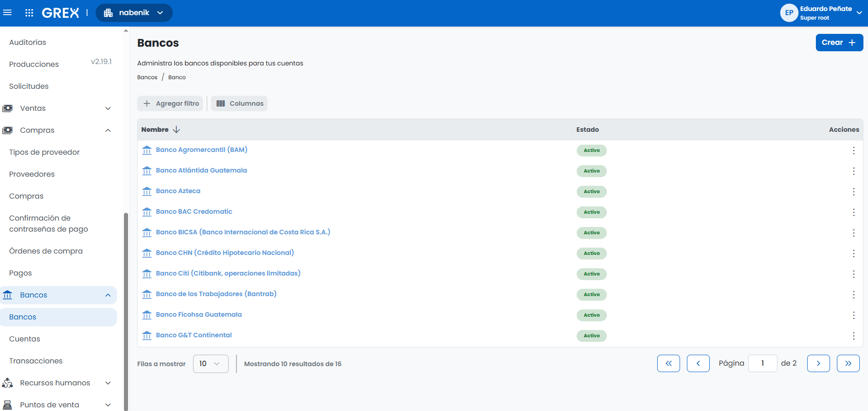Click the Agregar filtro button

click(x=170, y=103)
